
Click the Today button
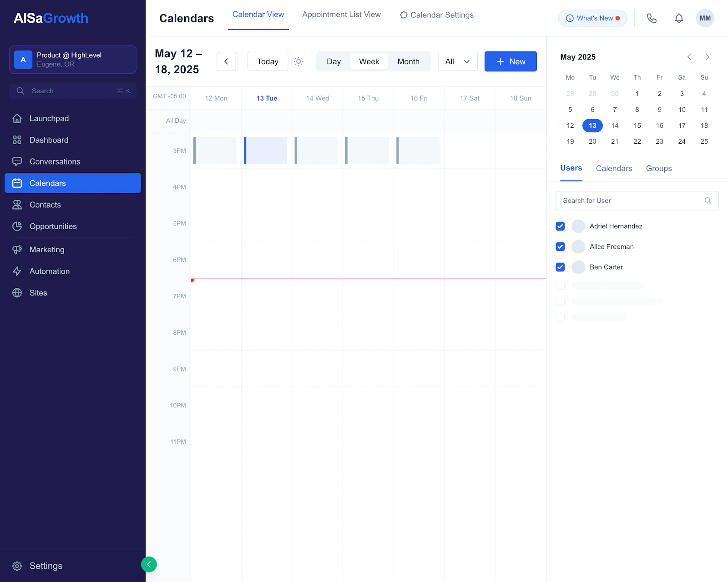[x=268, y=61]
